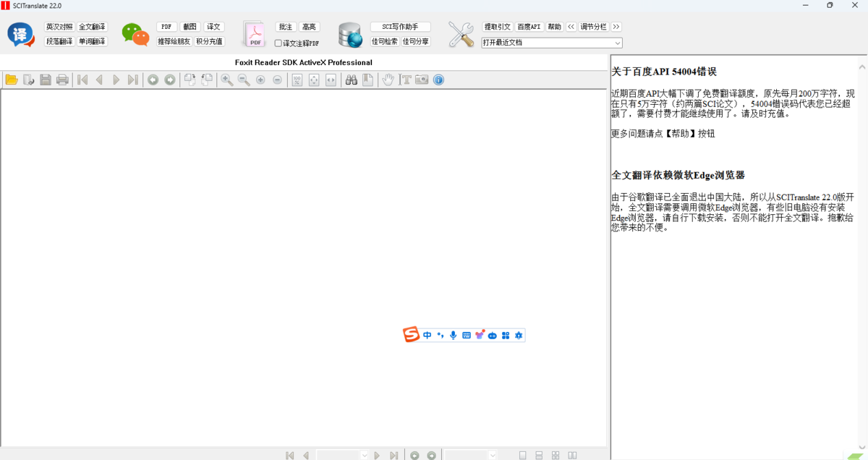Open search using the binoculars icon

352,80
